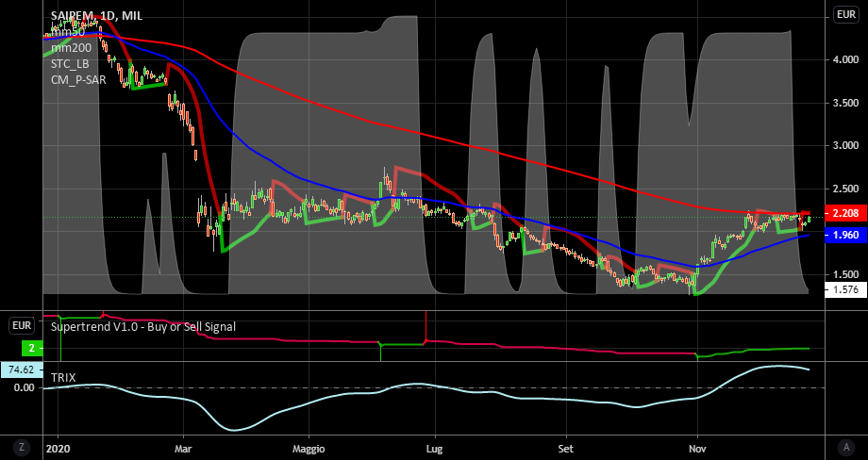The image size is (868, 460).
Task: Click the Nov time axis label
Action: pyautogui.click(x=697, y=449)
